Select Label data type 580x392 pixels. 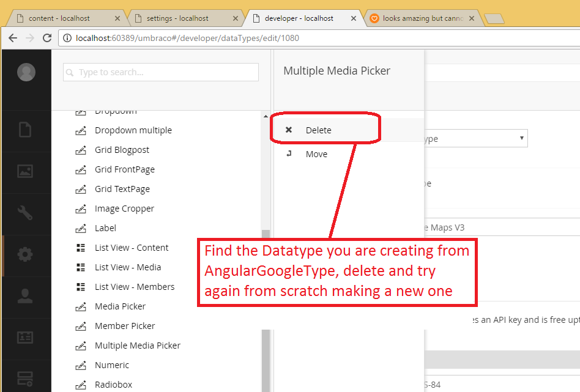105,228
